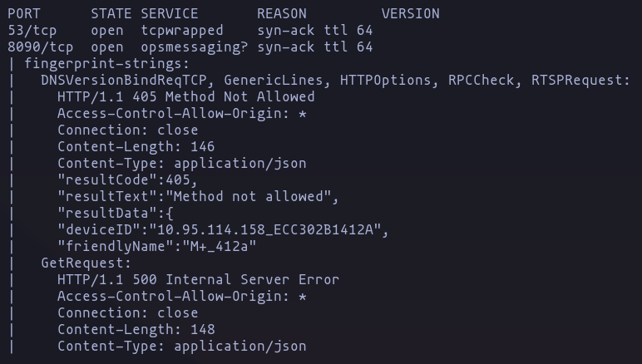Click the 53/tcp port entry

[32, 31]
